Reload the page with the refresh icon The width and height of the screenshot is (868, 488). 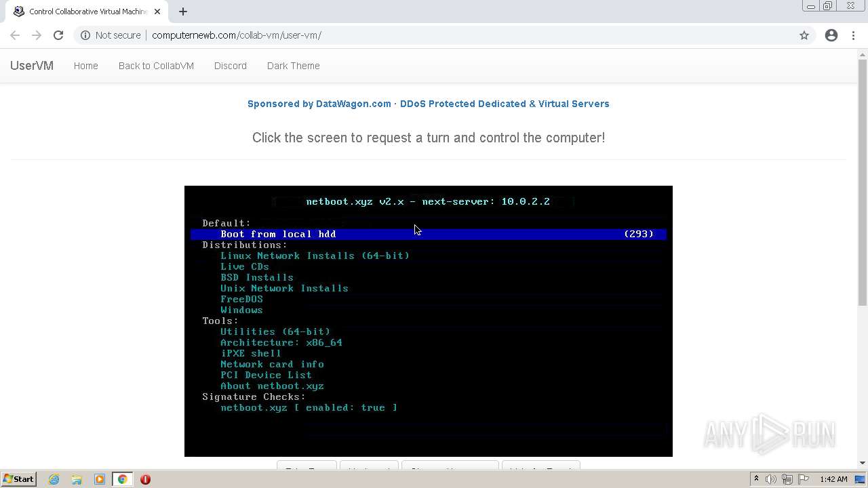[x=58, y=35]
